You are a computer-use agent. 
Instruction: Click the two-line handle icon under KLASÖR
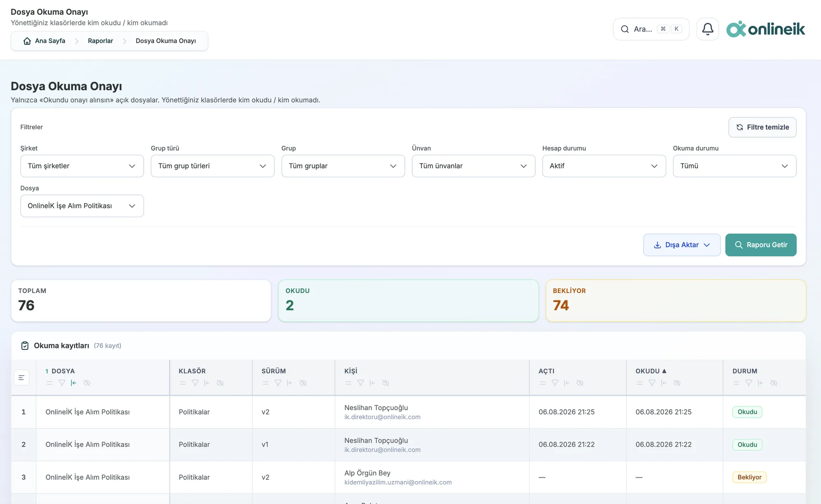183,383
